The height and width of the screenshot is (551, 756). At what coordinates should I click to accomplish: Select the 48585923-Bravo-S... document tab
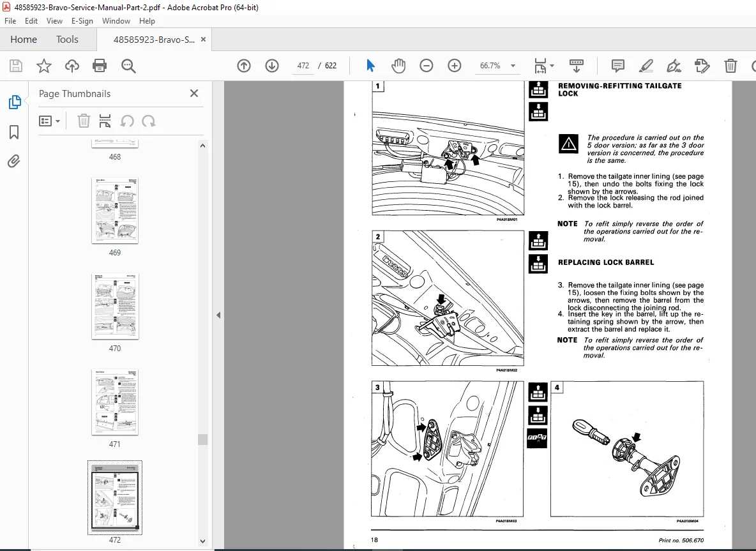coord(154,40)
